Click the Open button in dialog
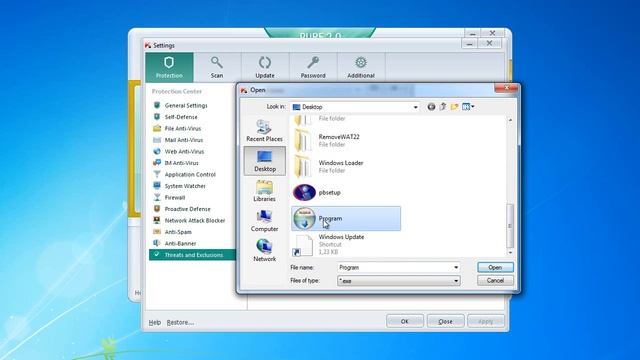The width and height of the screenshot is (640, 360). click(x=495, y=267)
